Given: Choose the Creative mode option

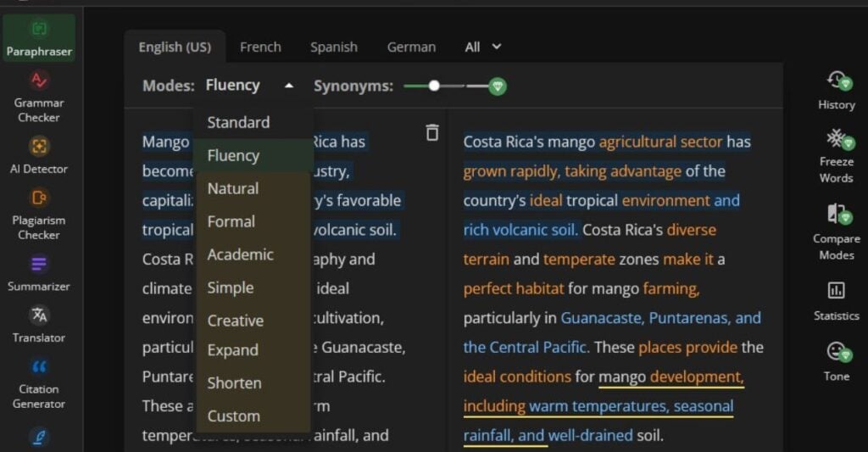Looking at the screenshot, I should coord(235,321).
